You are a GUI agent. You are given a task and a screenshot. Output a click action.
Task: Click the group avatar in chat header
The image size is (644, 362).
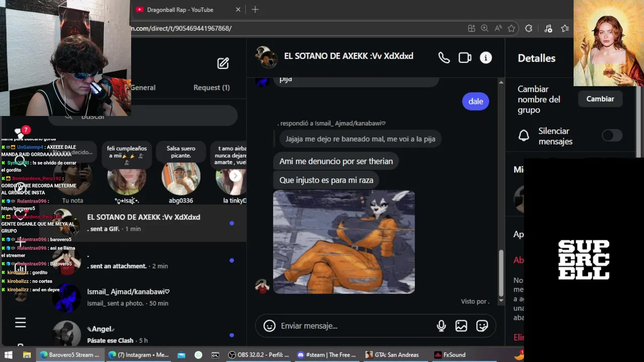point(266,57)
